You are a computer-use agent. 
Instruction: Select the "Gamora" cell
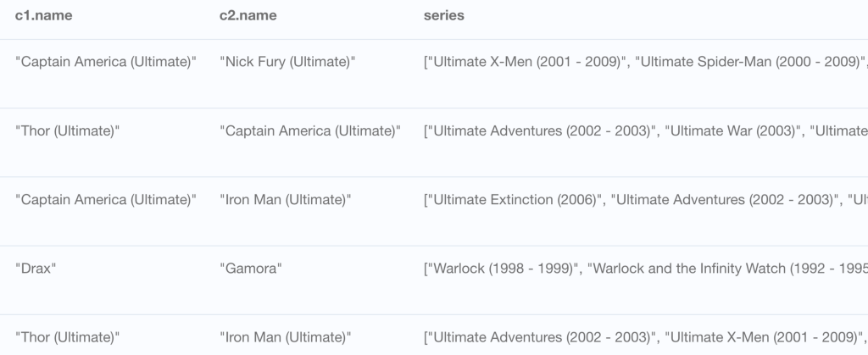coord(251,269)
